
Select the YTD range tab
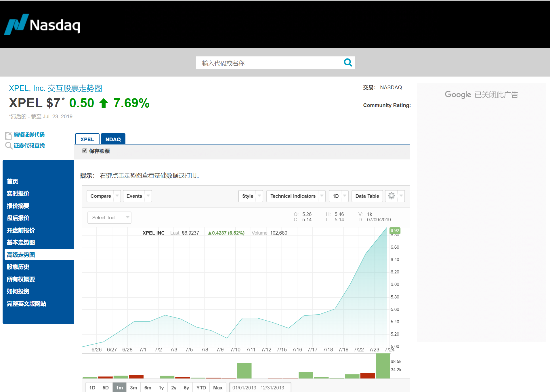[201, 388]
